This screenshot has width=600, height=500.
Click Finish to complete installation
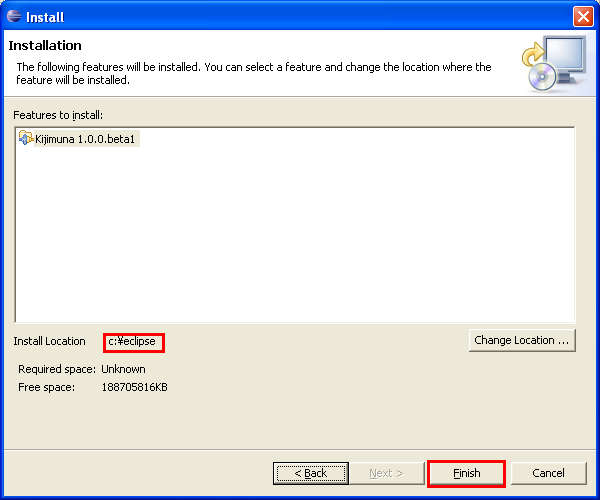coord(466,473)
